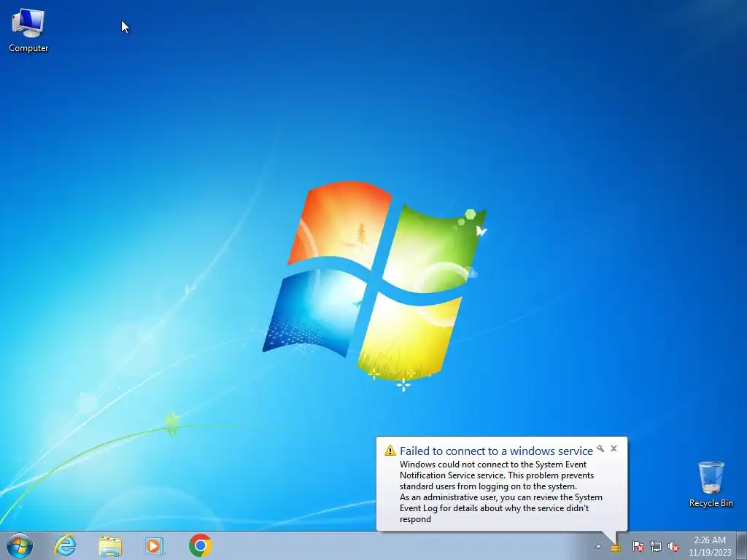Open the clock showing 2:26 AM
Viewport: 747px width, 560px height.
tap(710, 546)
